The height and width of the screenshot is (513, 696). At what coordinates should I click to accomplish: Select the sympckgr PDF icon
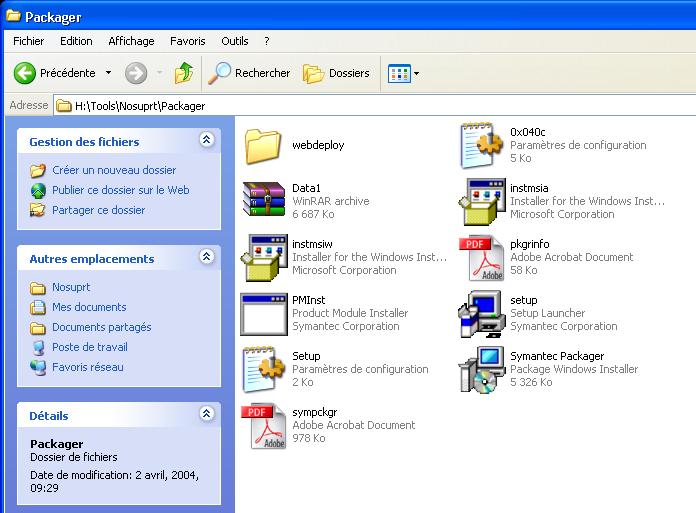click(x=264, y=426)
